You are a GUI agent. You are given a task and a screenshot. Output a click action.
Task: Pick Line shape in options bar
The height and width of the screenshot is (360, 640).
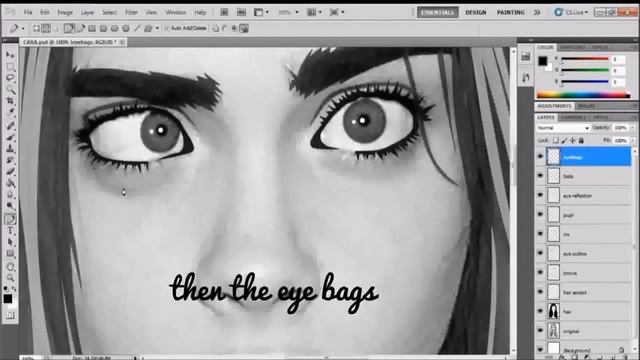pyautogui.click(x=137, y=28)
